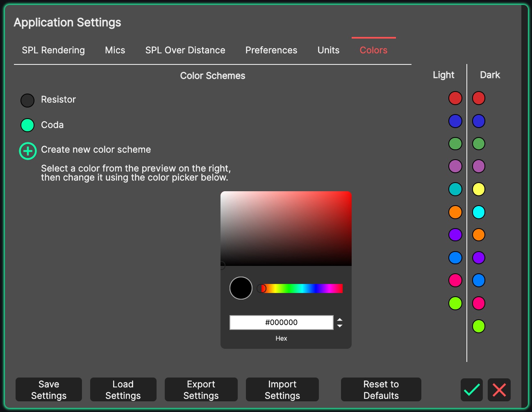This screenshot has height=412, width=532.
Task: Select the mauve swatch in the Light column
Action: (x=455, y=166)
